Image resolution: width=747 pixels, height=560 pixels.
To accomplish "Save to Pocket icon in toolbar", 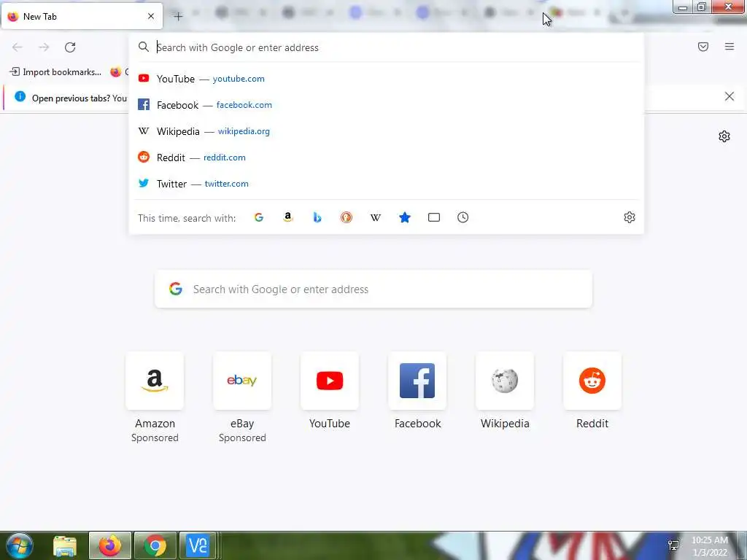I will coord(703,47).
